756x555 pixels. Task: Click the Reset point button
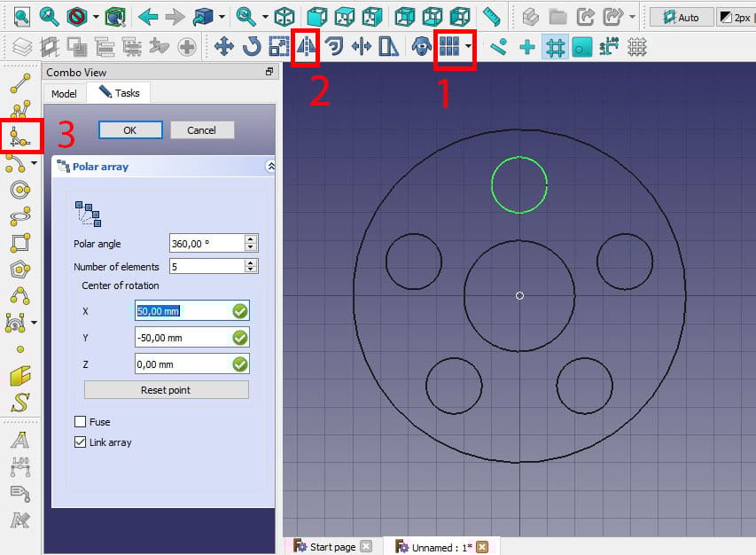coord(167,389)
